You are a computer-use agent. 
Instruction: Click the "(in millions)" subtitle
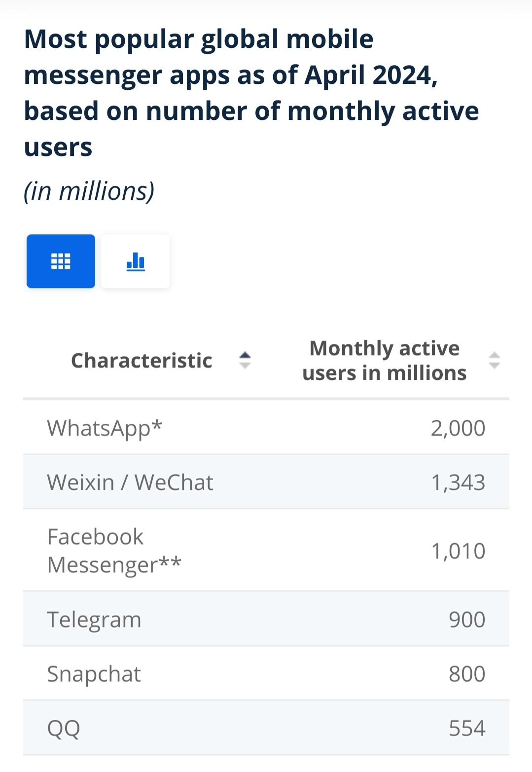tap(89, 191)
